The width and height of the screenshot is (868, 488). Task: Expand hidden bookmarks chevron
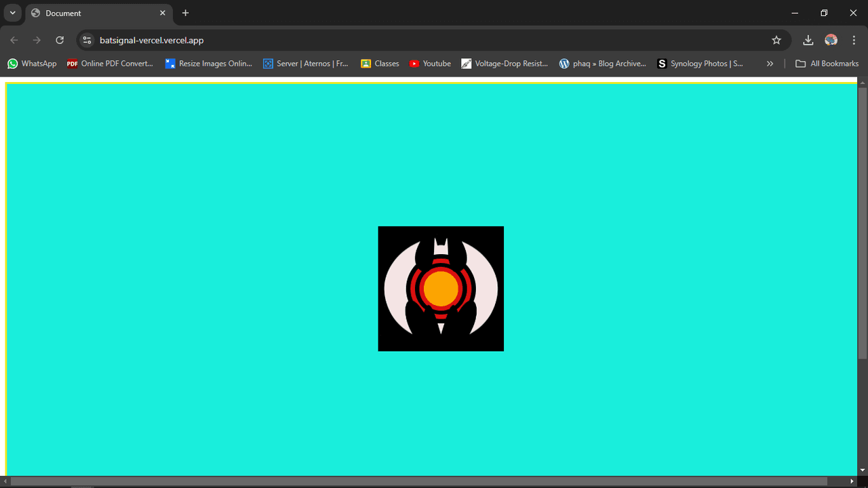coord(770,64)
